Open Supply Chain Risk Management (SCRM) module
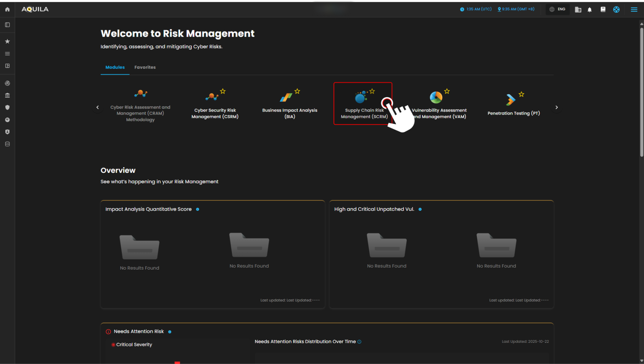The width and height of the screenshot is (644, 364). (362, 104)
